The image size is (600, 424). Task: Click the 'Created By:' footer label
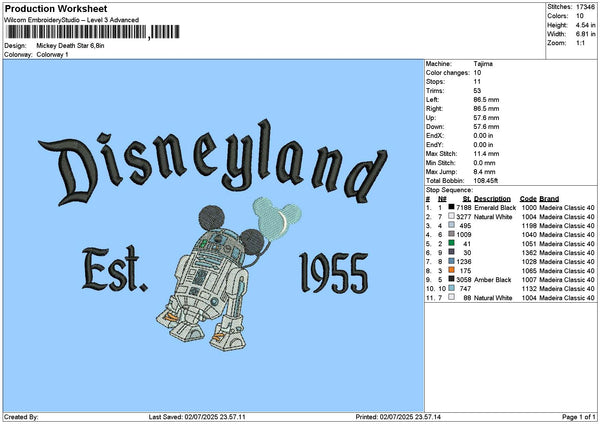click(21, 417)
